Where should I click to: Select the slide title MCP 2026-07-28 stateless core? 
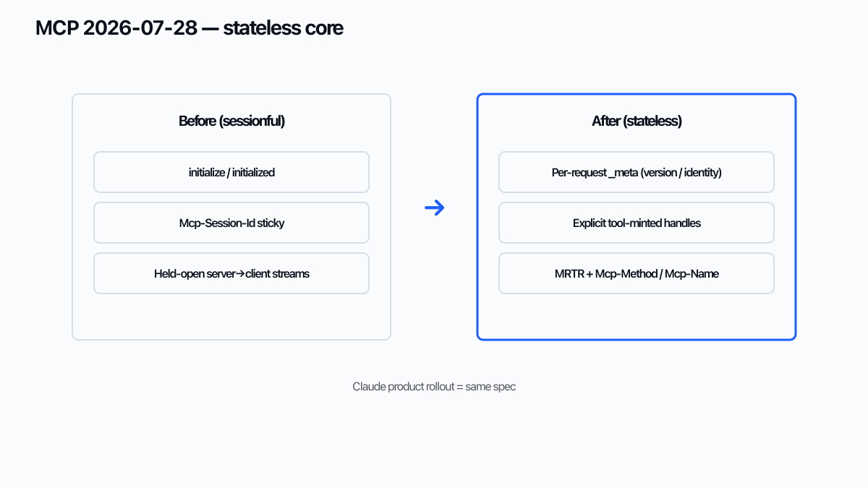pyautogui.click(x=190, y=28)
